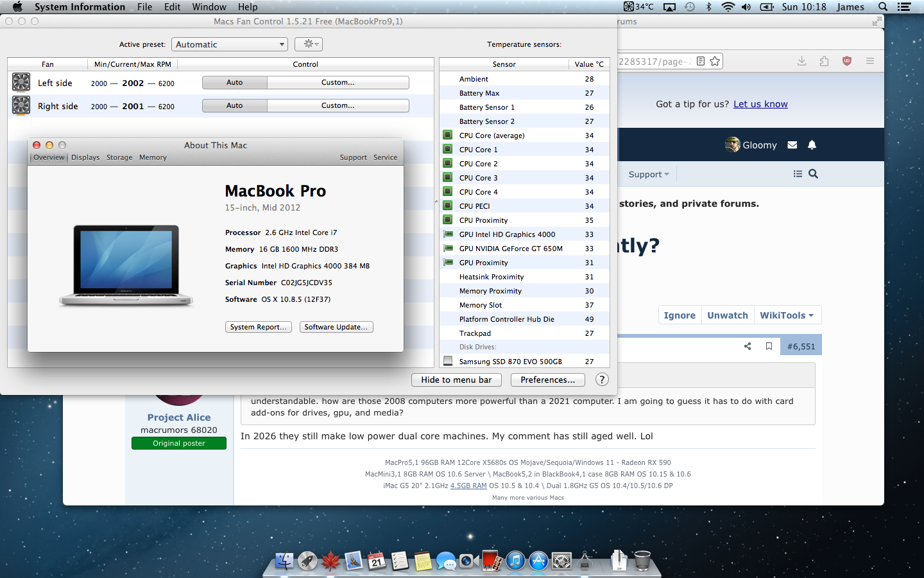Open forum alerts bell icon
The height and width of the screenshot is (578, 924).
click(812, 145)
